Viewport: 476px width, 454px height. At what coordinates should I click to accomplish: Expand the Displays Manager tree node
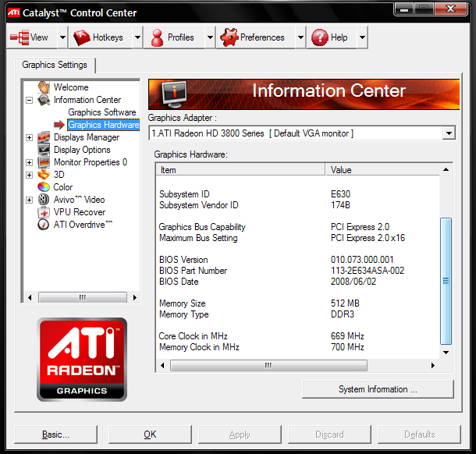29,137
